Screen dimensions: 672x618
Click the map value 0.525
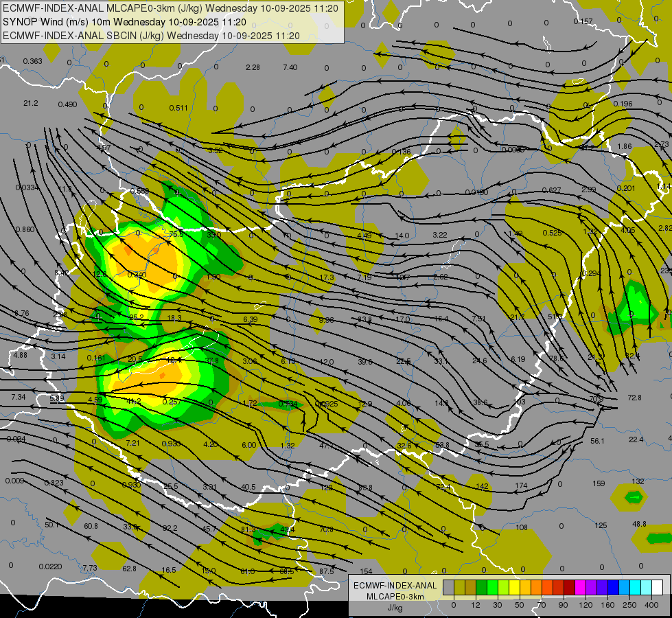coord(552,233)
